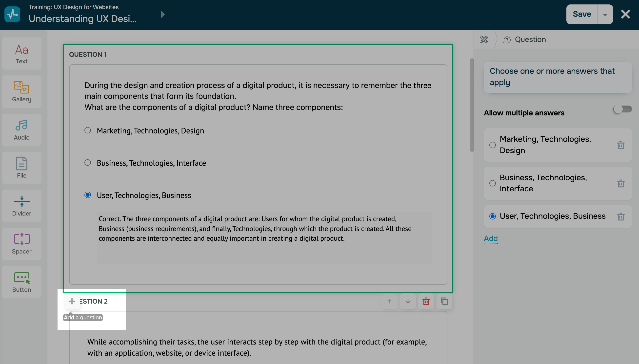The image size is (639, 364).
Task: Delete the 'Marketing, Technologies, Design' answer
Action: coord(620,145)
